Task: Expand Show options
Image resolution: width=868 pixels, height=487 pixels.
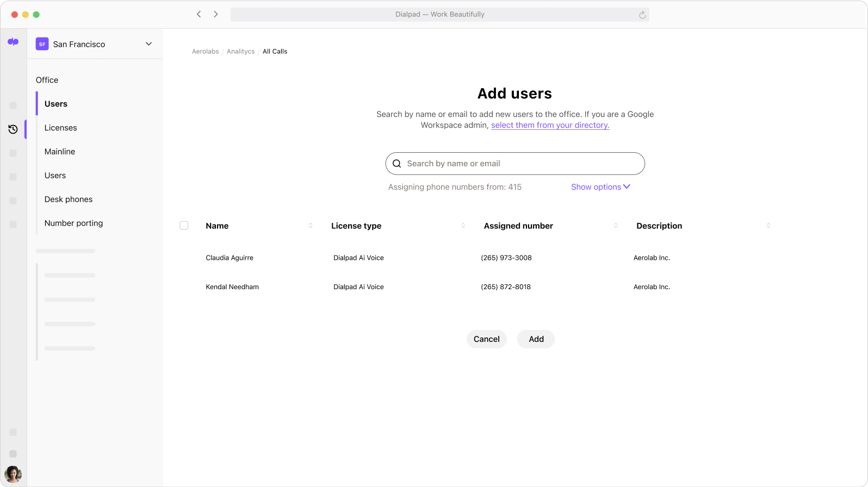Action: tap(600, 187)
